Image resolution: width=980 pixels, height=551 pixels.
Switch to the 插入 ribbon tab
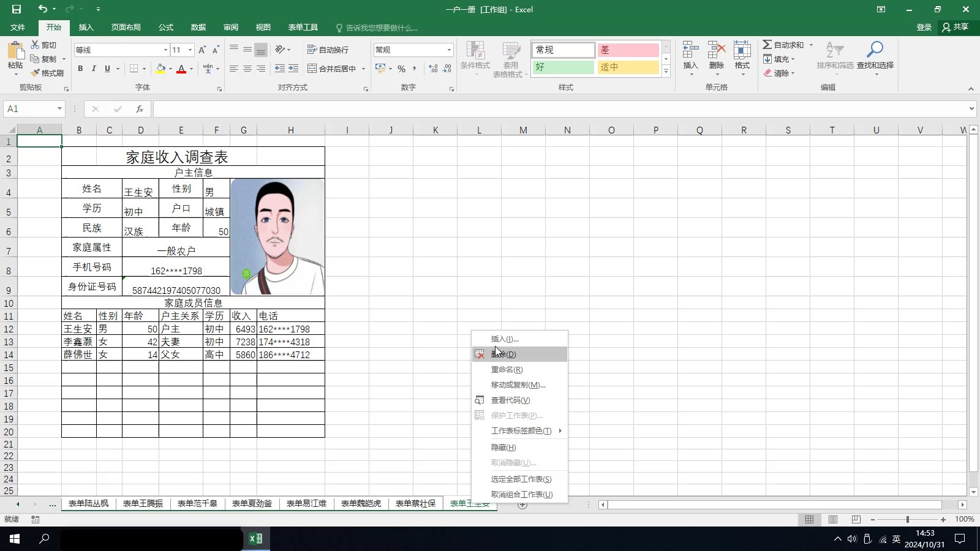(86, 27)
